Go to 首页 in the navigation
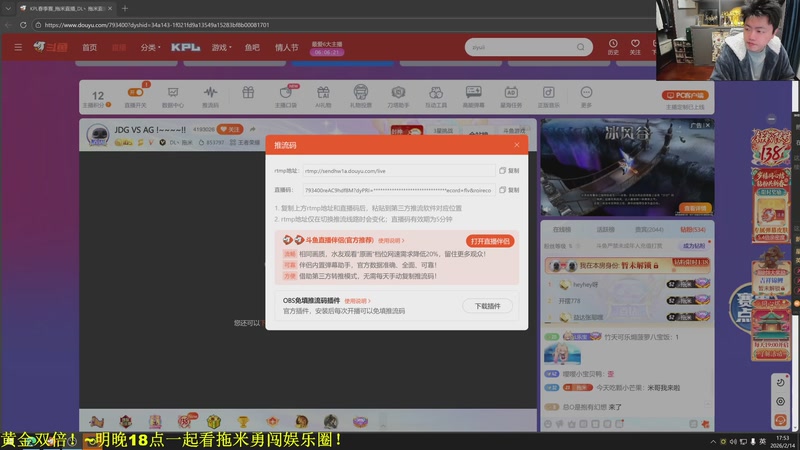 coord(90,47)
